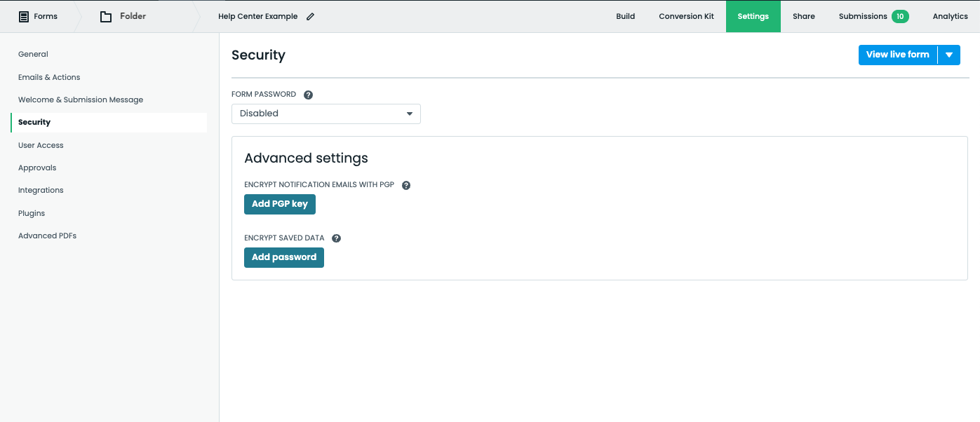Click the Add password button
The width and height of the screenshot is (980, 422).
coord(284,257)
